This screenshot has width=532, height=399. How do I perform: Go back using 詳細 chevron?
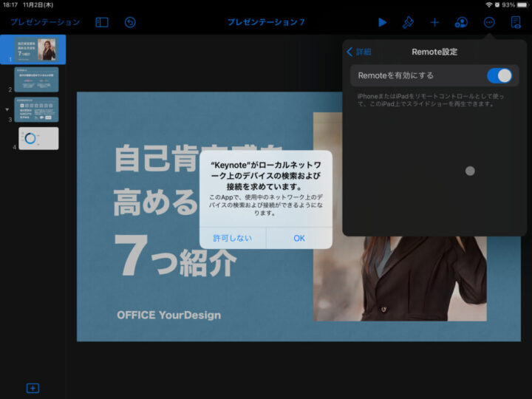tap(359, 52)
